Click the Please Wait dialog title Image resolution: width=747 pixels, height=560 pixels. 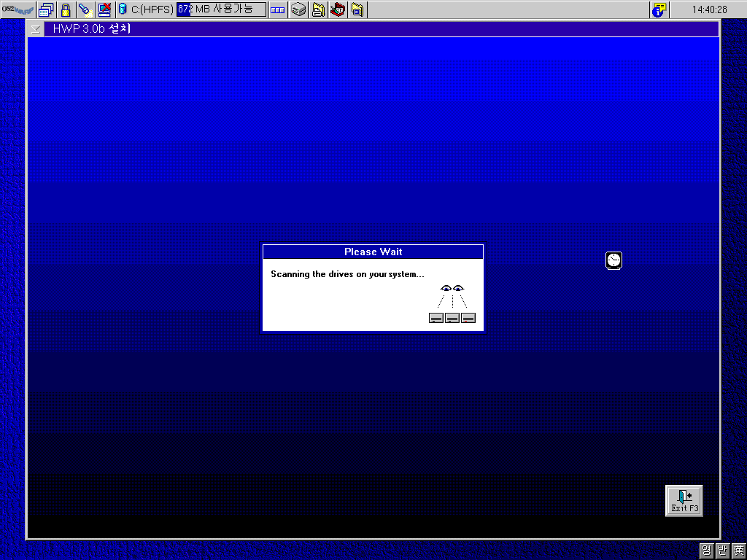(x=373, y=252)
